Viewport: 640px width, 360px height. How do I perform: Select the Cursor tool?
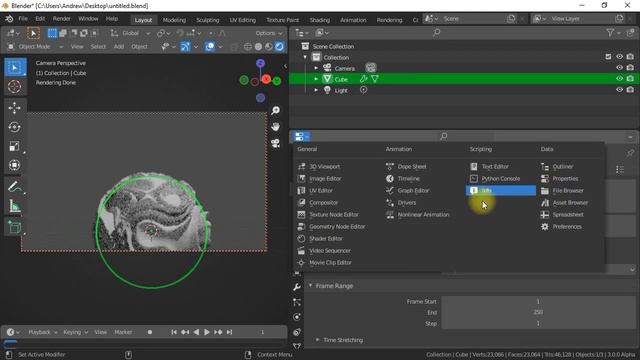tap(15, 87)
